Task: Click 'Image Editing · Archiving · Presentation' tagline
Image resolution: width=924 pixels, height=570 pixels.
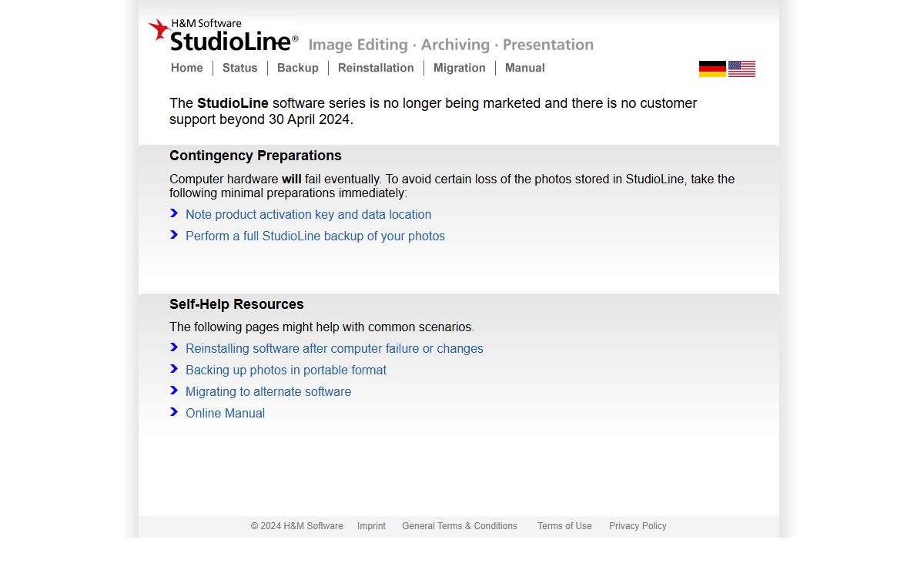Action: coord(451,45)
